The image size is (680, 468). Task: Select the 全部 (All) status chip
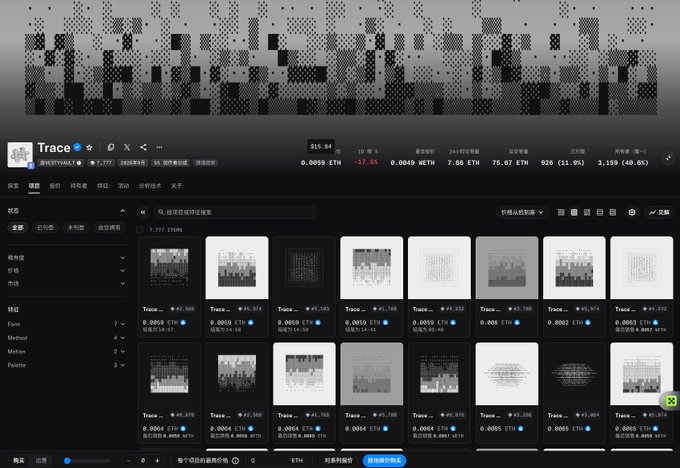(18, 227)
